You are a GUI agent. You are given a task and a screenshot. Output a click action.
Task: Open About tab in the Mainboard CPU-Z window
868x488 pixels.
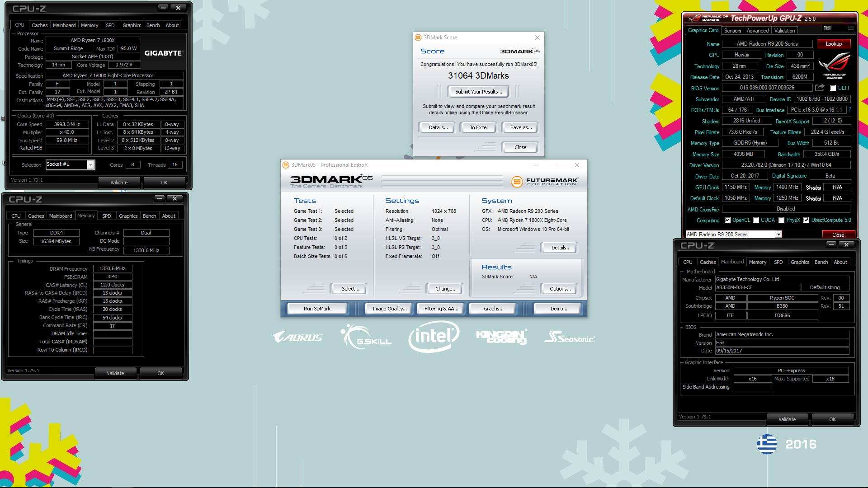pos(840,262)
